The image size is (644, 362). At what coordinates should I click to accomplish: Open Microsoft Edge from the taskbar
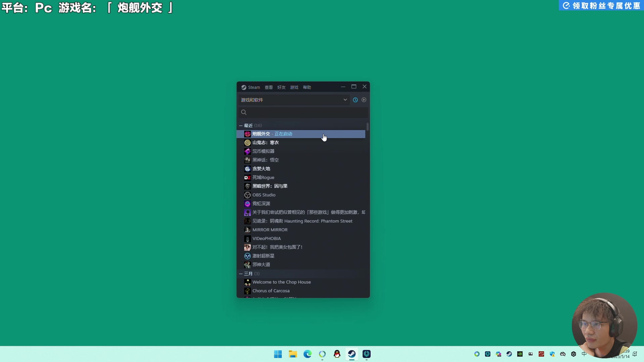(x=308, y=354)
